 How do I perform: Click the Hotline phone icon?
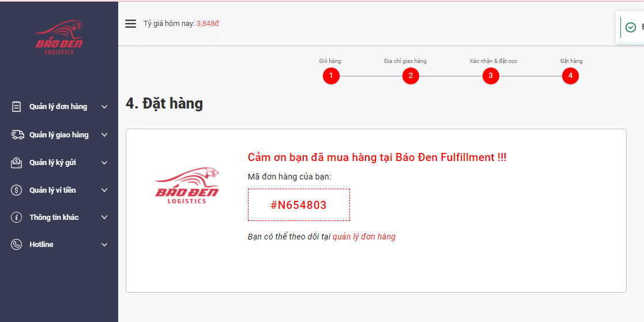16,245
